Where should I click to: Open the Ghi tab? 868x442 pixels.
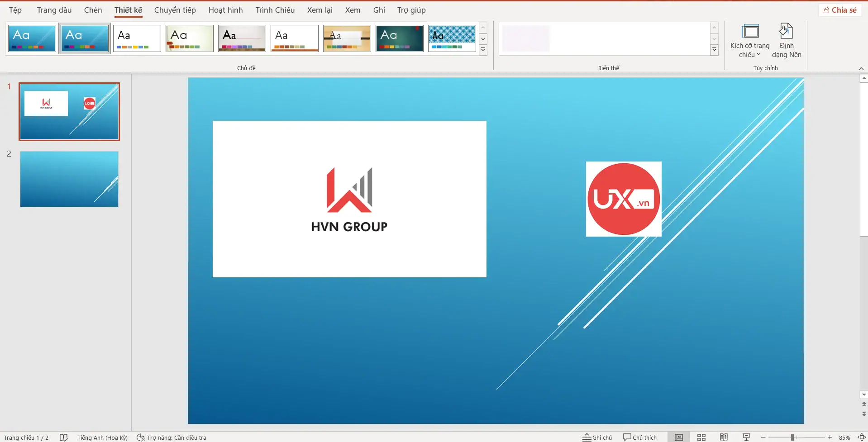click(379, 10)
